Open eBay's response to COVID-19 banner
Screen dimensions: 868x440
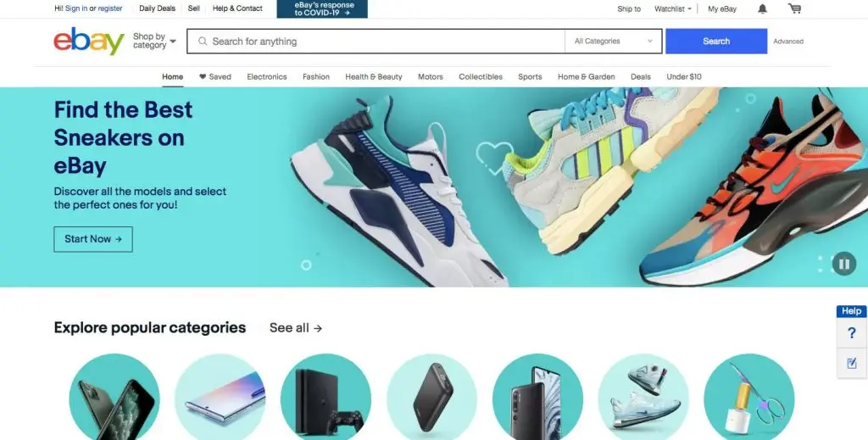pyautogui.click(x=322, y=8)
